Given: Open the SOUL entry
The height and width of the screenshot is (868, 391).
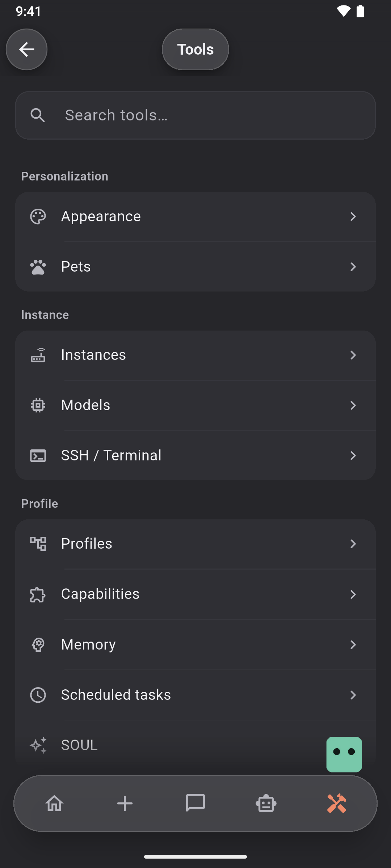Looking at the screenshot, I should [195, 745].
